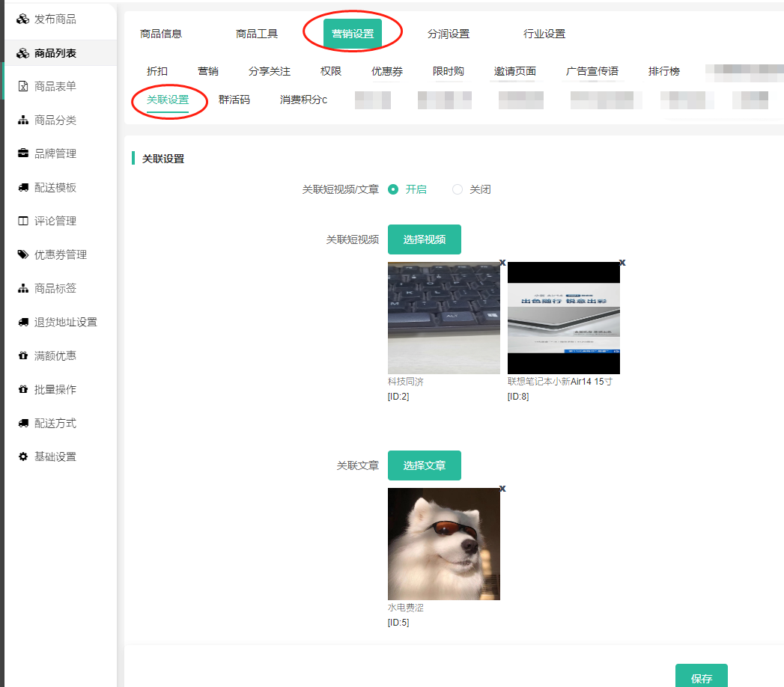This screenshot has width=784, height=687.
Task: Open the 分润设置 tab
Action: [449, 34]
